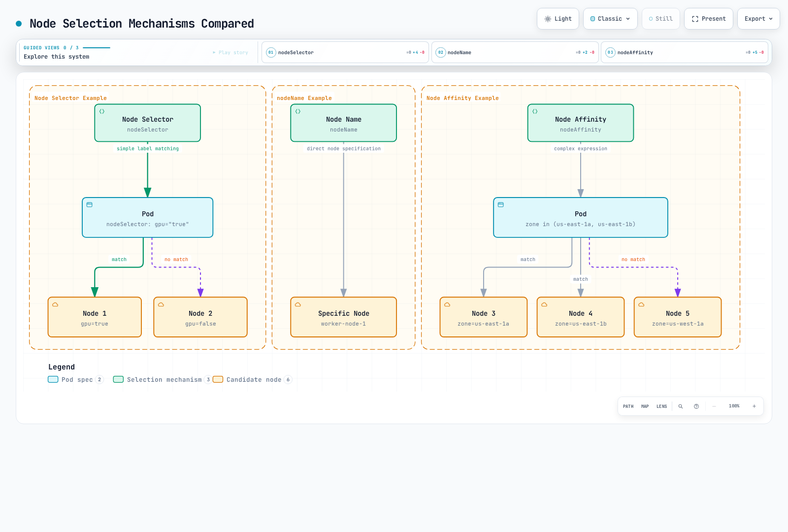Zoom out with the minus button
The width and height of the screenshot is (788, 532).
714,406
